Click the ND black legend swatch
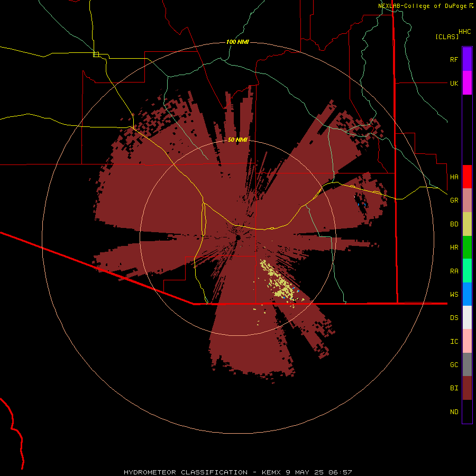Image resolution: width=476 pixels, height=476 pixels. point(467,411)
